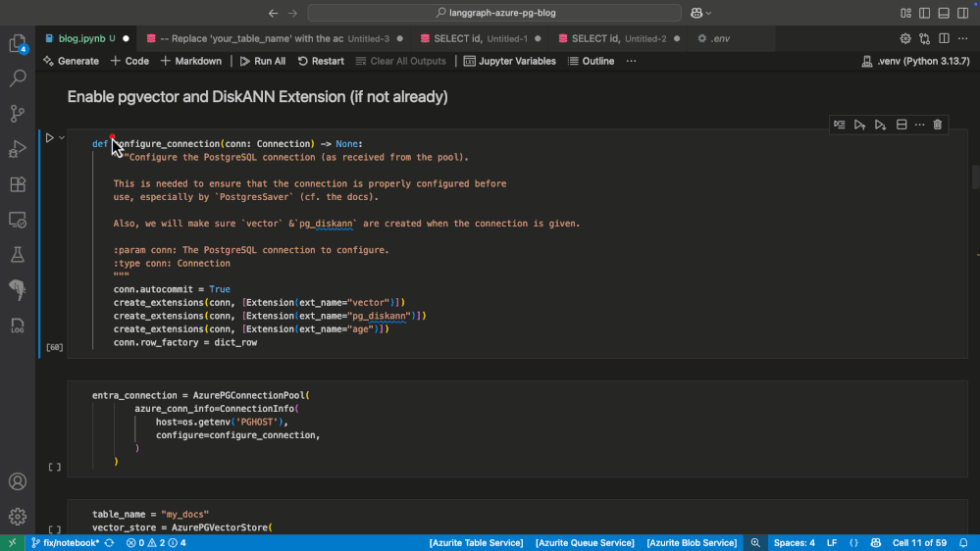980x551 pixels.
Task: Run the configure_connection cell
Action: tap(49, 138)
